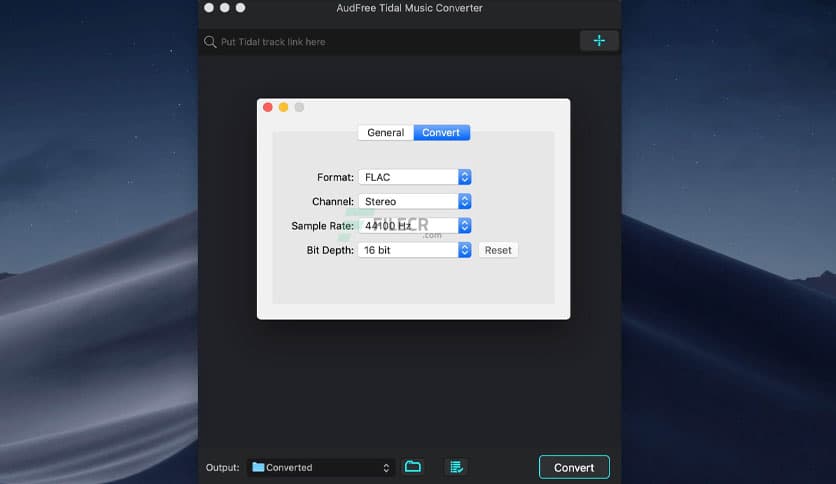Open the Format dropdown showing FLAC
The width and height of the screenshot is (836, 484).
coord(415,177)
